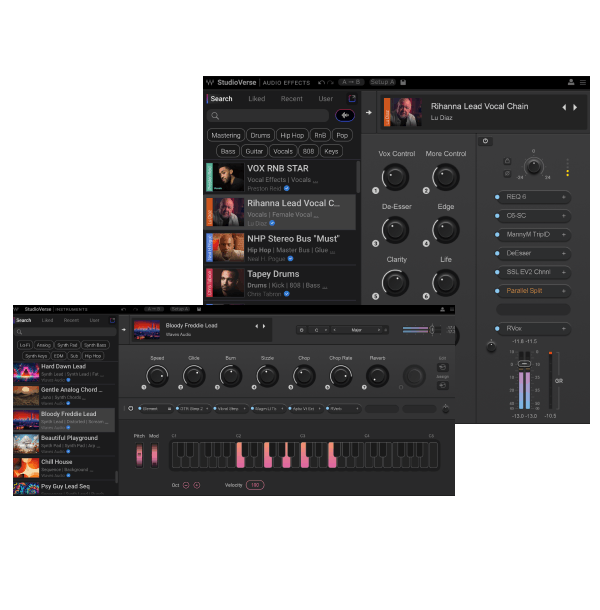Switch to Recent tab in Instruments window
600x610 pixels.
(x=71, y=320)
